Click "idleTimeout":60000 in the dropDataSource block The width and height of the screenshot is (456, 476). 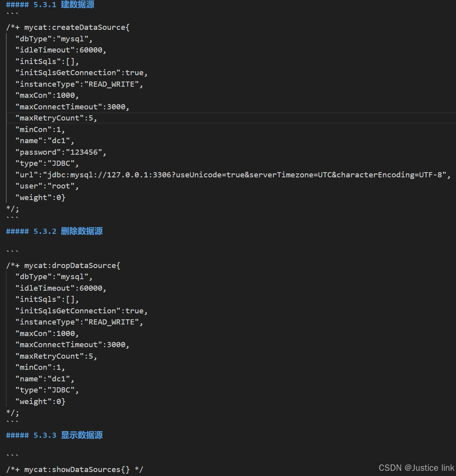click(61, 288)
